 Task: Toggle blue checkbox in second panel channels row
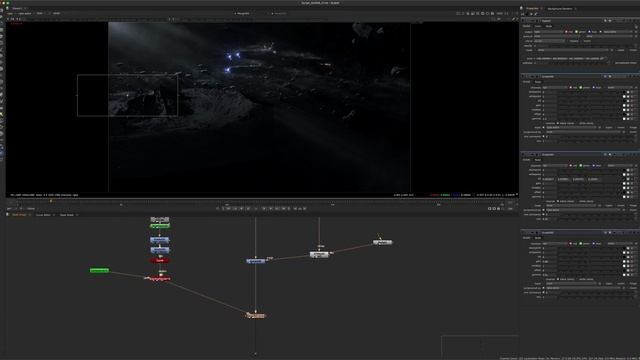click(593, 87)
